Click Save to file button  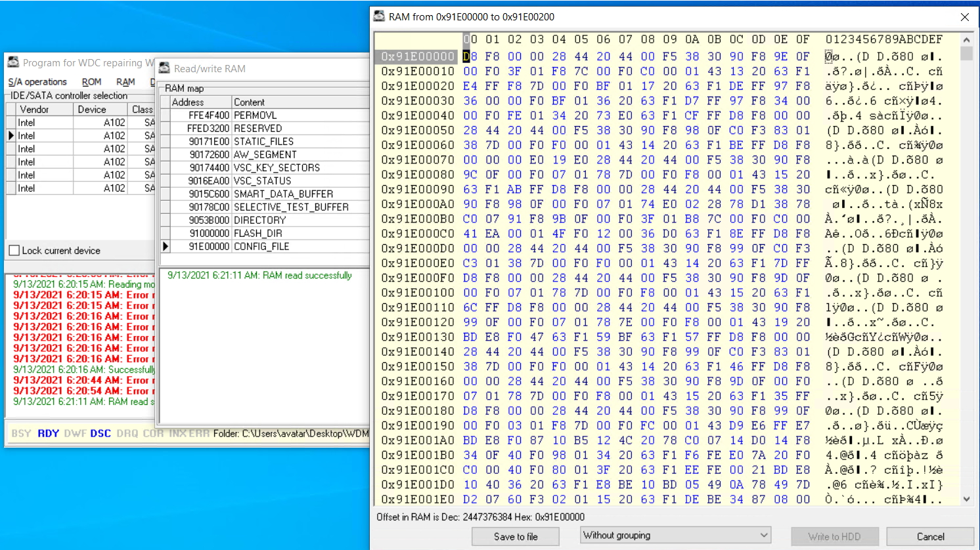pos(516,536)
